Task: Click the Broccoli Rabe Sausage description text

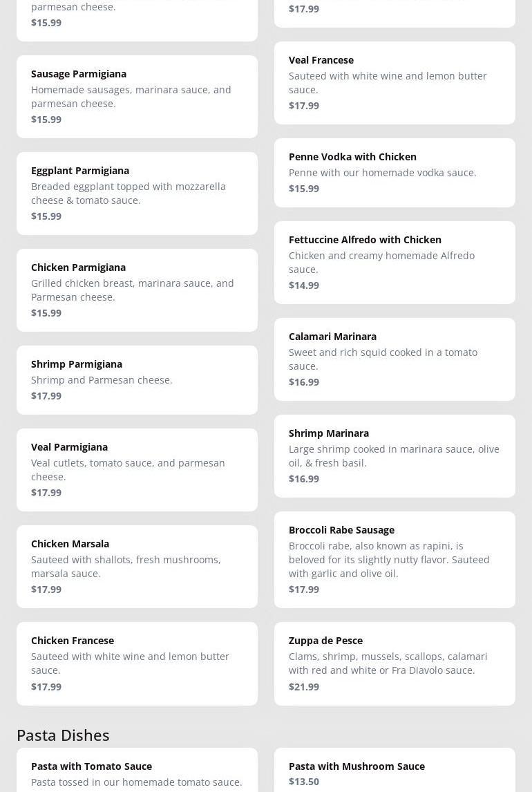Action: [389, 559]
